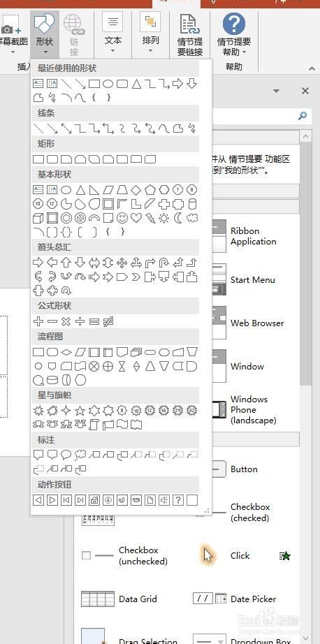320x644 pixels.
Task: Choose the equals sign formula shape
Action: tap(94, 321)
